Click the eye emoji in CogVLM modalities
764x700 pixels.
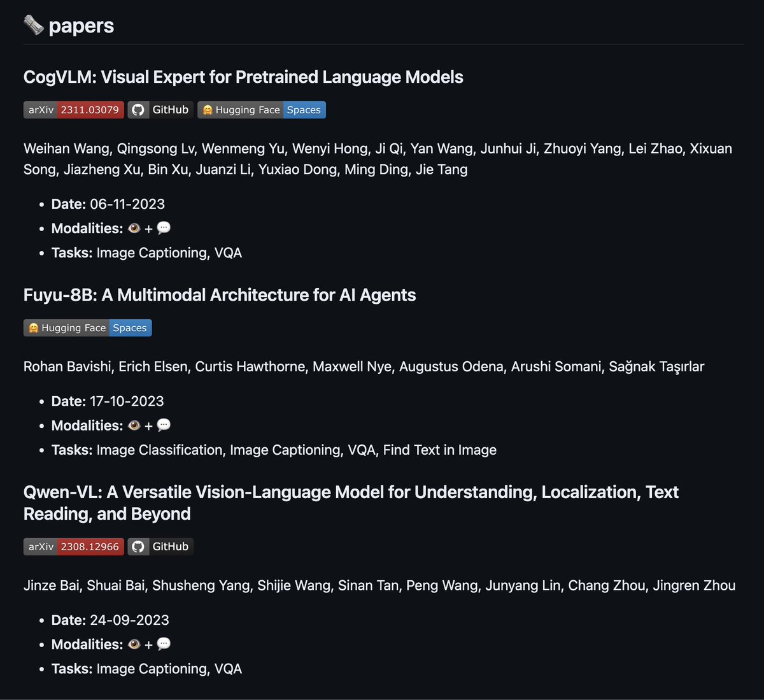tap(134, 228)
